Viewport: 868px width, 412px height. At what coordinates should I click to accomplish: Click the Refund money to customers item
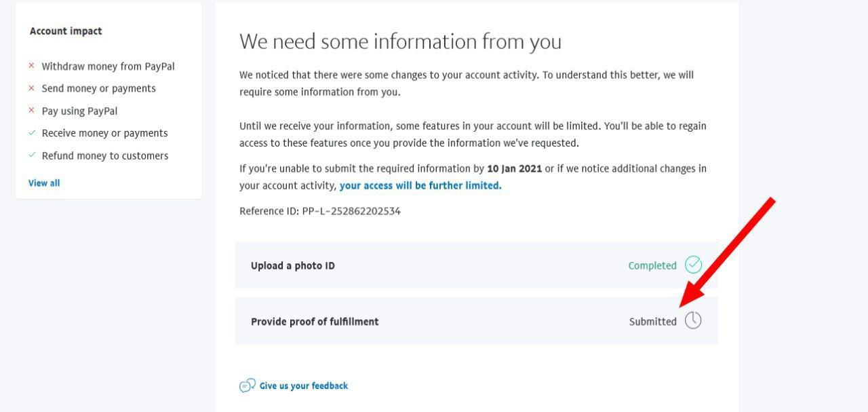pos(105,155)
